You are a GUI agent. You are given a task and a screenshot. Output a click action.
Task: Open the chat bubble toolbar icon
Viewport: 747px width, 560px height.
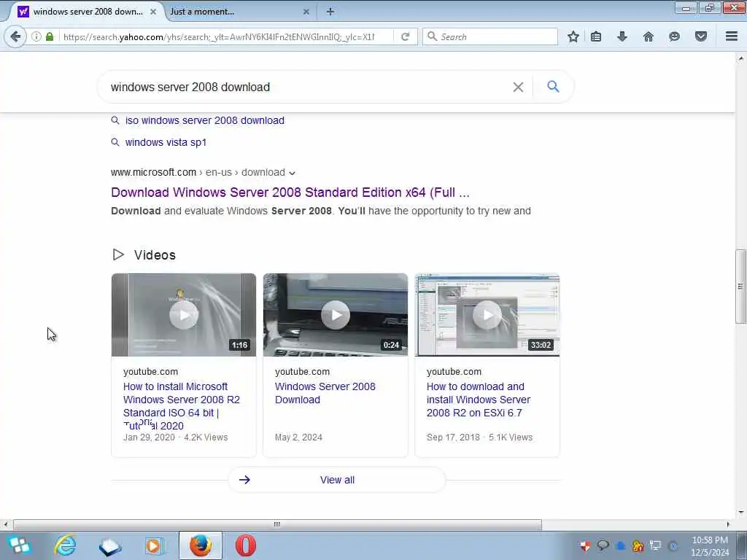pyautogui.click(x=674, y=36)
